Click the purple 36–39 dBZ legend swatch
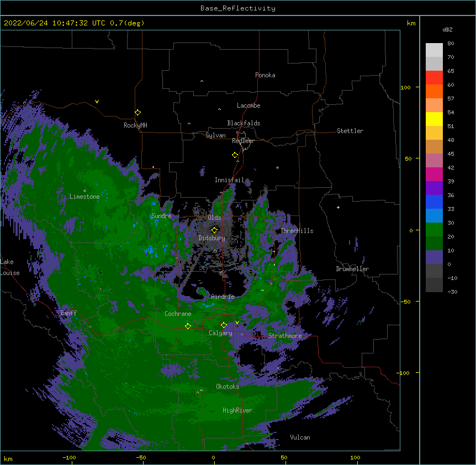 pyautogui.click(x=434, y=188)
